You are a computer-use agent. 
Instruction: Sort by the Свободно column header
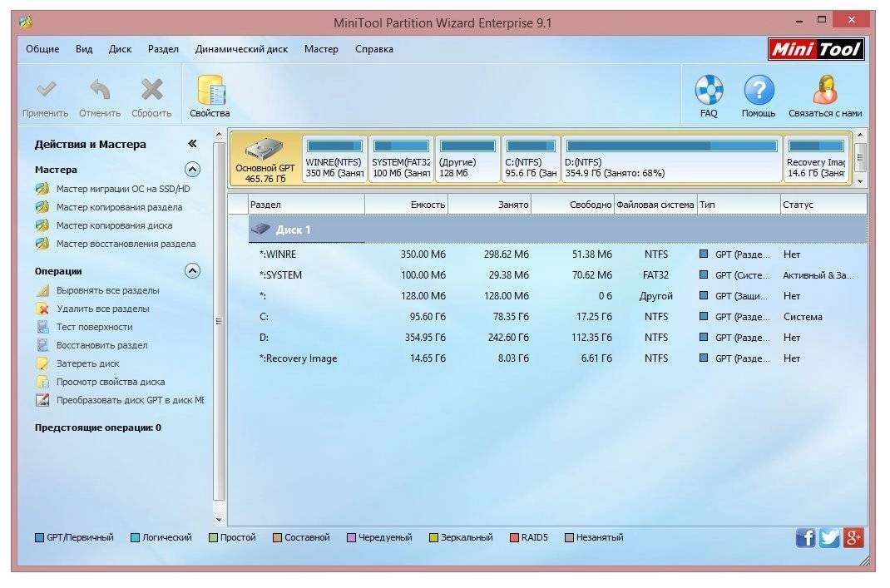pos(573,205)
